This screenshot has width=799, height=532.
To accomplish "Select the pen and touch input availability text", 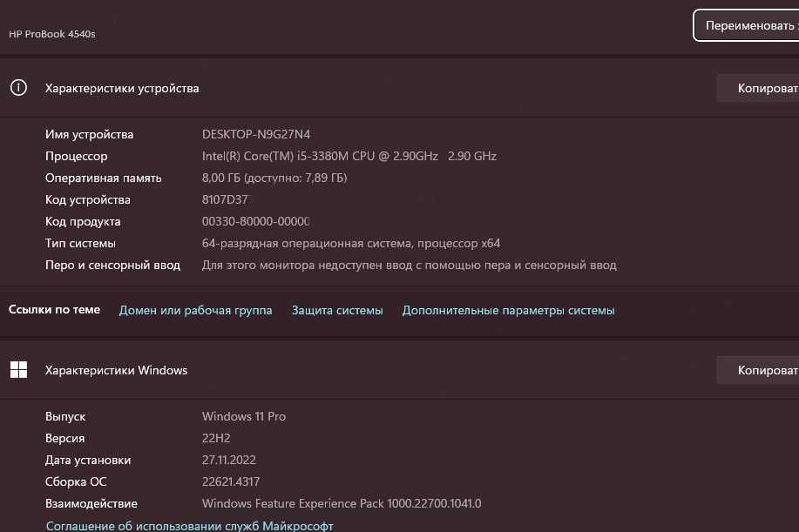I will pyautogui.click(x=410, y=266).
